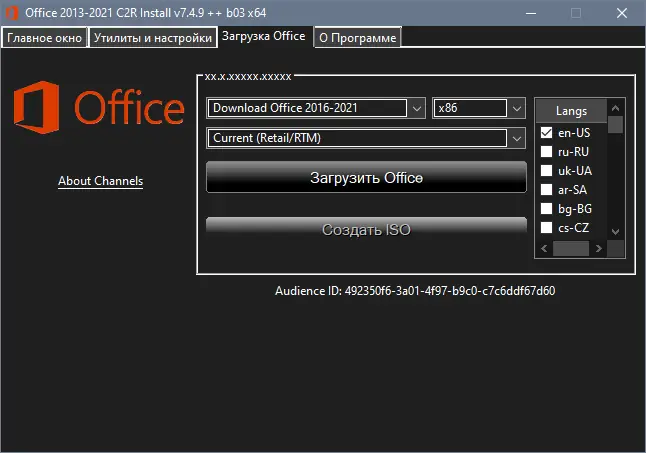Click the Langs list scroll up arrow
646x453 pixels.
(x=616, y=108)
